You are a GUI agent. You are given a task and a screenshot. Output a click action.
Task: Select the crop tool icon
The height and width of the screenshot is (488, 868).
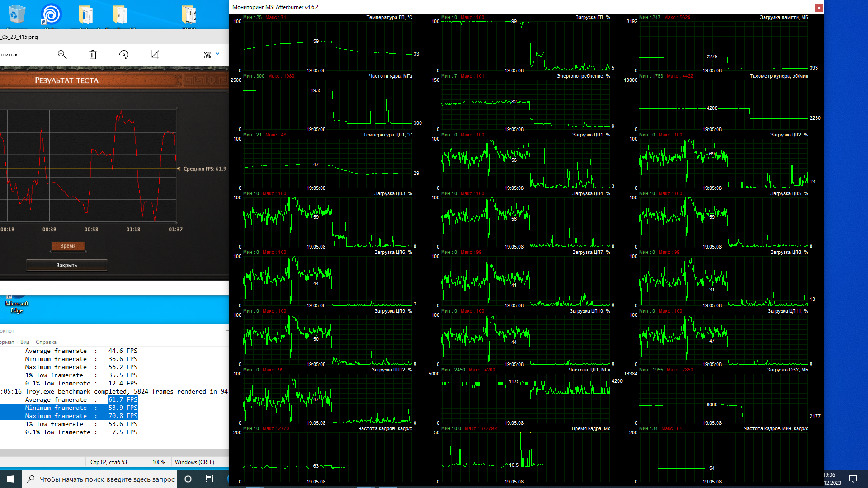coord(155,55)
